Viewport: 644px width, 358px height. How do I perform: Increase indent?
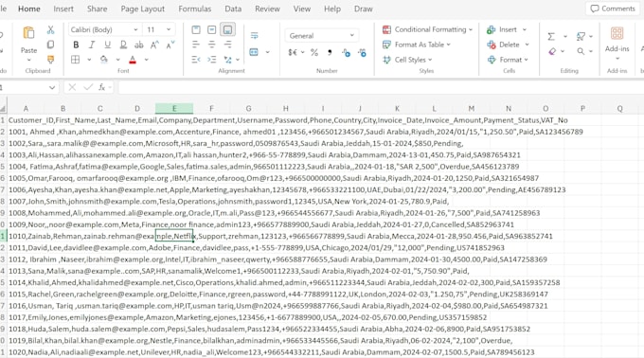(211, 60)
